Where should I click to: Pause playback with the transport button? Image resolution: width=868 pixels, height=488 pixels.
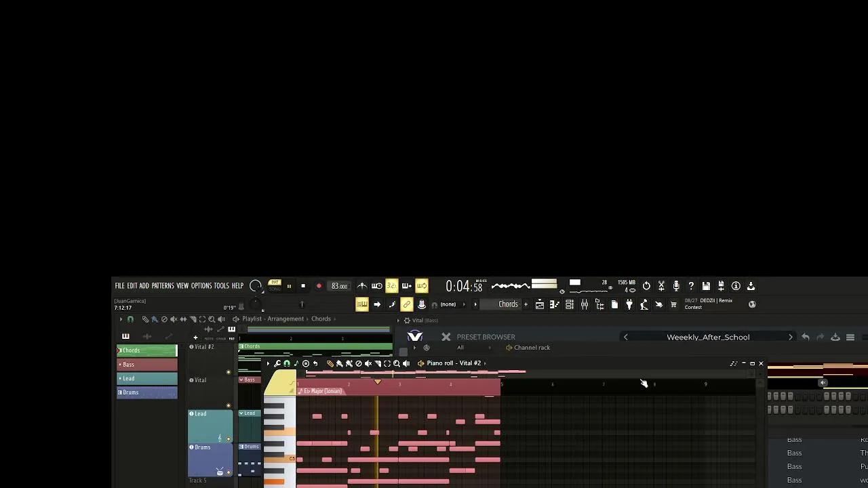coord(289,286)
